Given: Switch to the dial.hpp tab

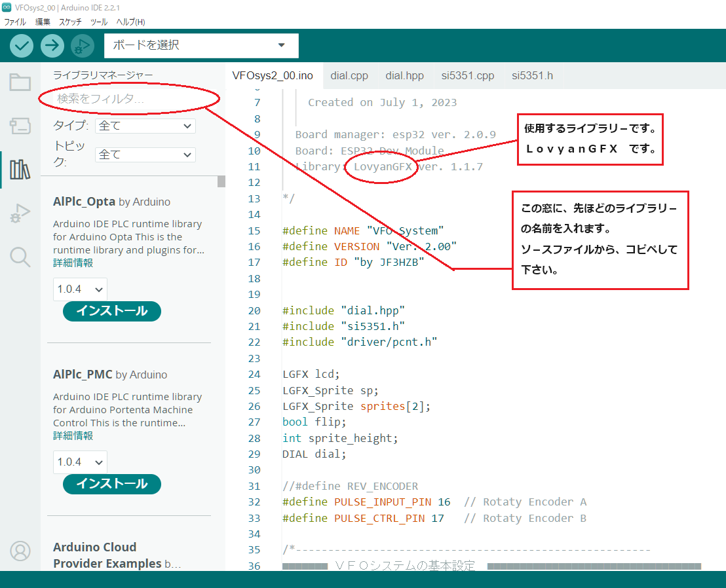Looking at the screenshot, I should [405, 75].
